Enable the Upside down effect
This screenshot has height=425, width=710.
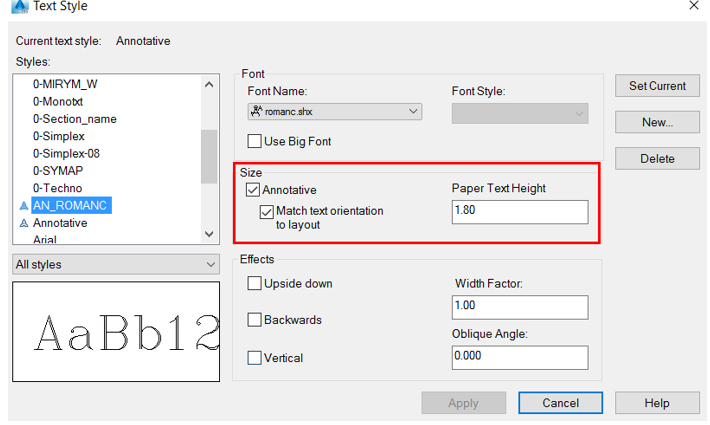click(x=255, y=284)
